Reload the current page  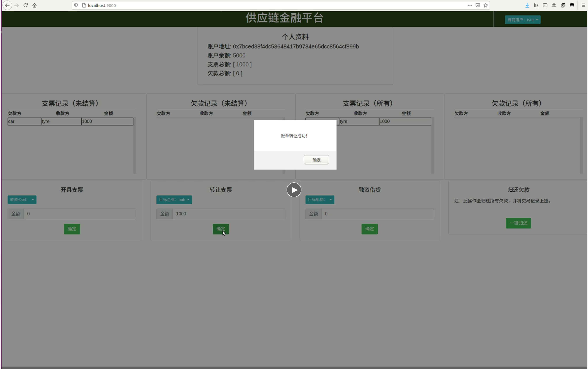(x=26, y=5)
